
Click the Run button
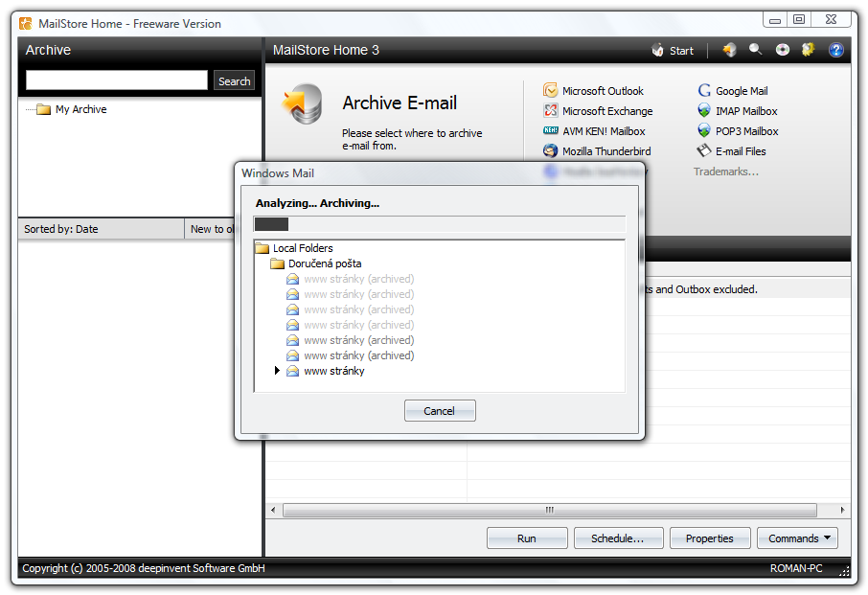coord(527,538)
